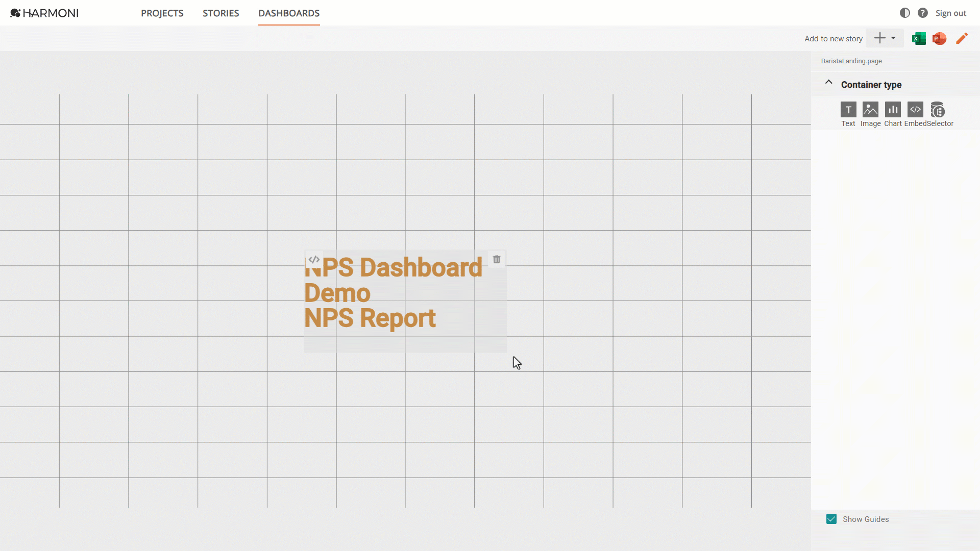
Task: Click the Demo text line in container
Action: (337, 293)
